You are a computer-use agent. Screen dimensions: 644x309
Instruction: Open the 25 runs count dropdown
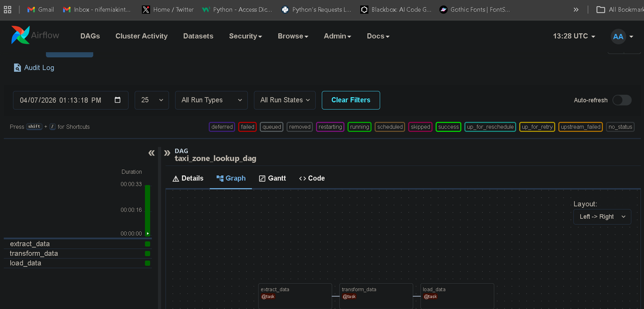pyautogui.click(x=152, y=100)
